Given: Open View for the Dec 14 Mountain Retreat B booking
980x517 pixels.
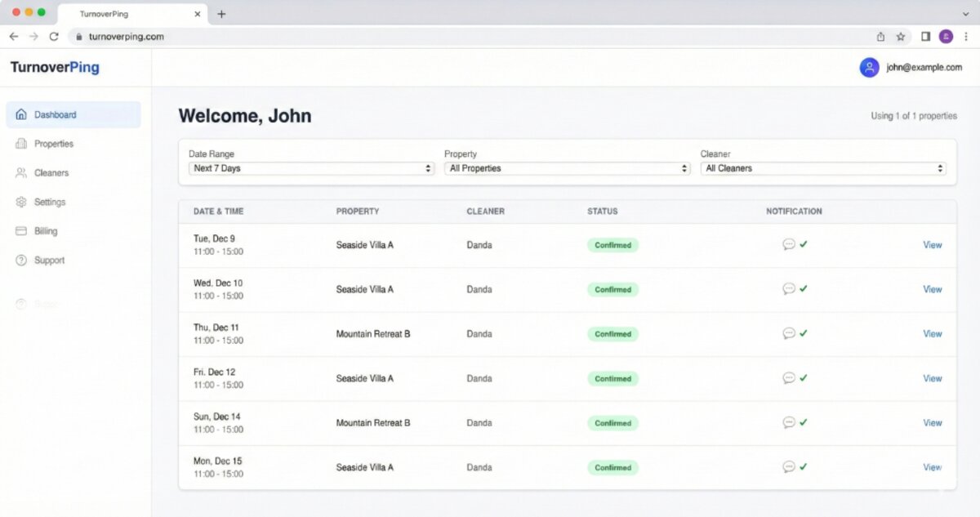Looking at the screenshot, I should coord(932,422).
